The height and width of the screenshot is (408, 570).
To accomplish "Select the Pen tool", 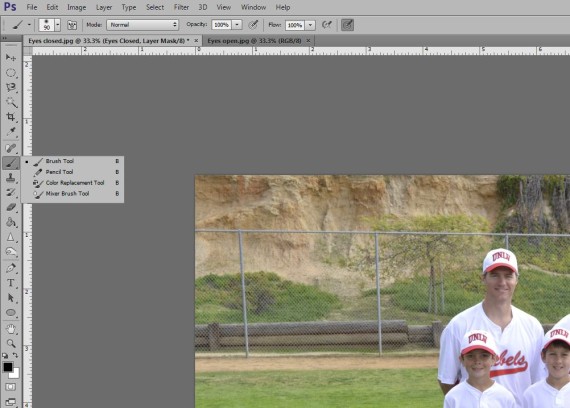I will pos(11,268).
